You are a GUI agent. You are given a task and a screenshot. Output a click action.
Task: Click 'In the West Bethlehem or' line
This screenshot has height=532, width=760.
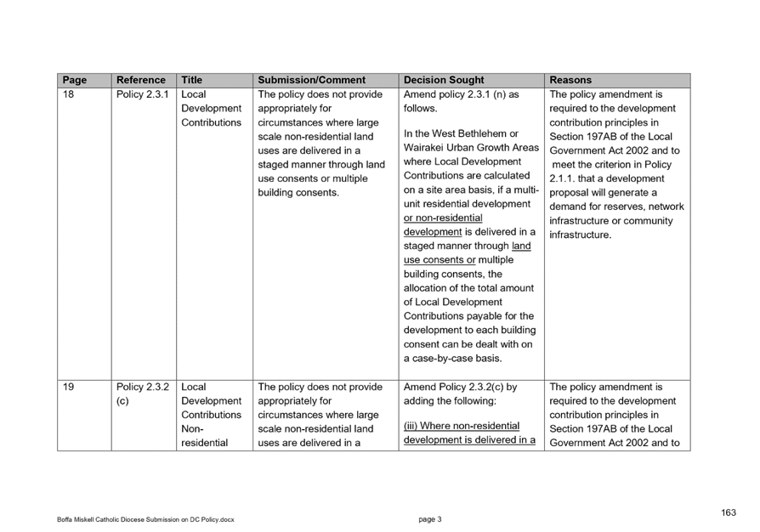click(x=461, y=133)
